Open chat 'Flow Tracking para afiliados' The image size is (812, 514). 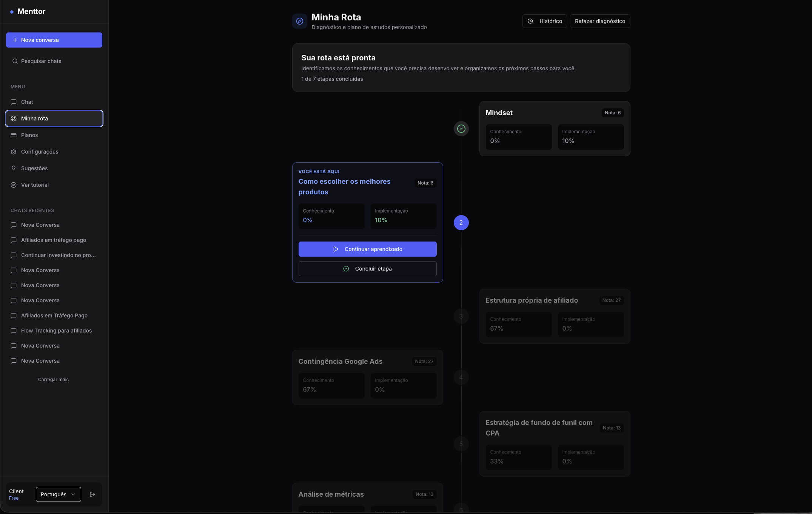[54, 331]
